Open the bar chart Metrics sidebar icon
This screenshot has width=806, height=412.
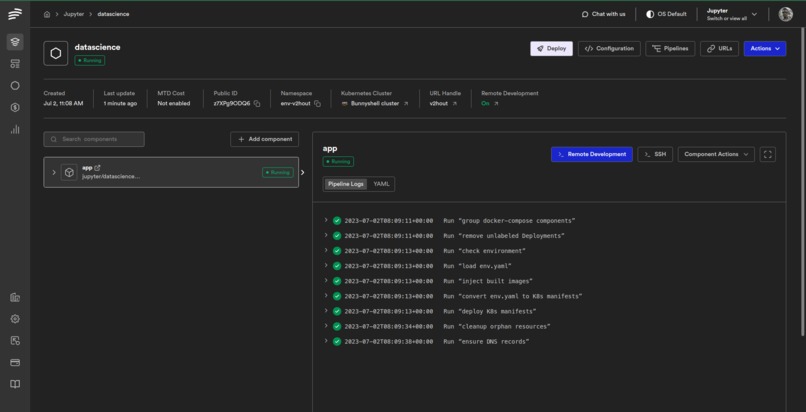tap(15, 129)
